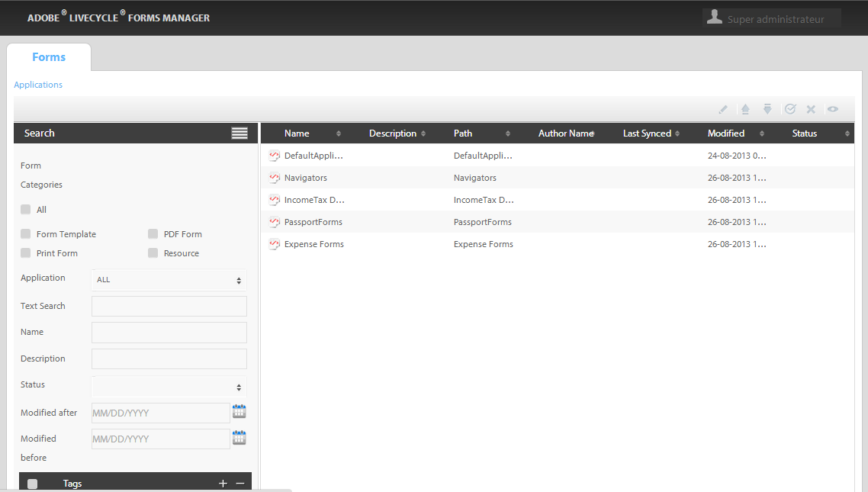The height and width of the screenshot is (492, 868).
Task: Click the Modified date 24-08-2013 cell
Action: tap(737, 156)
